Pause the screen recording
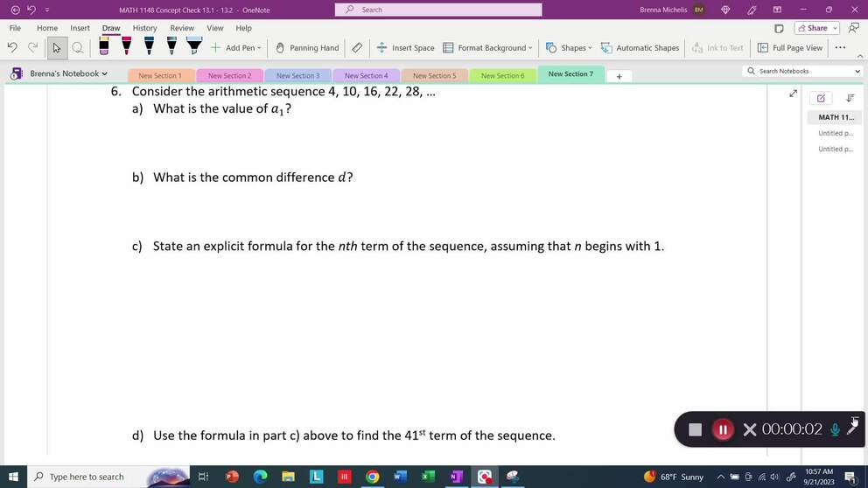The image size is (868, 488). pos(723,429)
